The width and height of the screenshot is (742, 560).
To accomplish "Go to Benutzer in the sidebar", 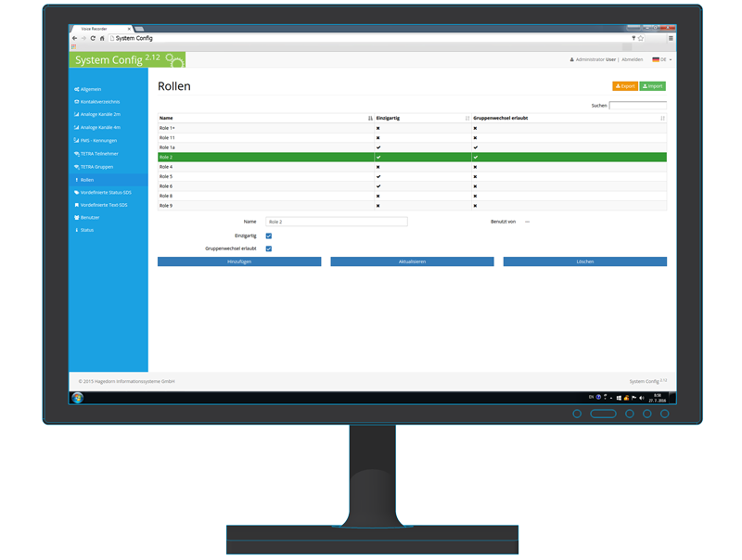I will (89, 218).
